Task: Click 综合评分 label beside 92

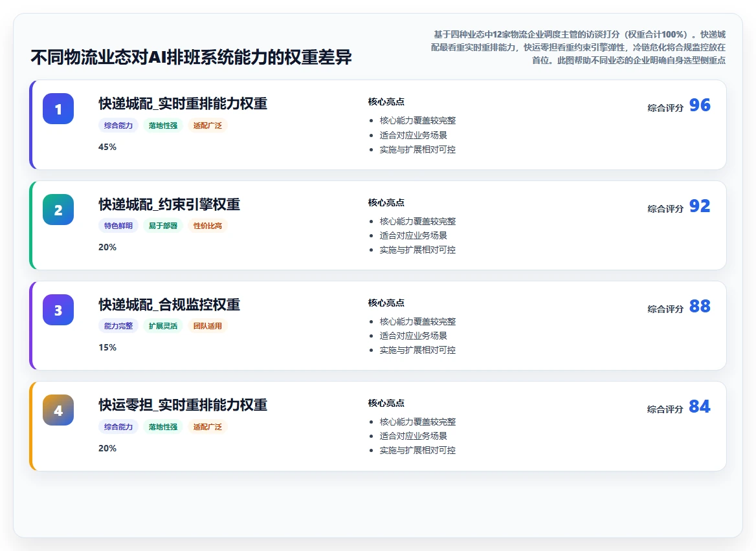Action: [665, 208]
